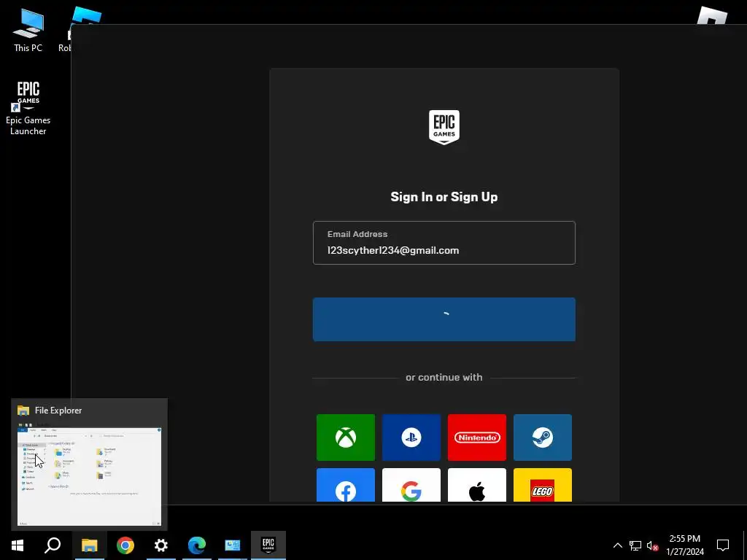Image resolution: width=747 pixels, height=560 pixels.
Task: Click the Epic Games logo in sign-in panel
Action: point(444,127)
